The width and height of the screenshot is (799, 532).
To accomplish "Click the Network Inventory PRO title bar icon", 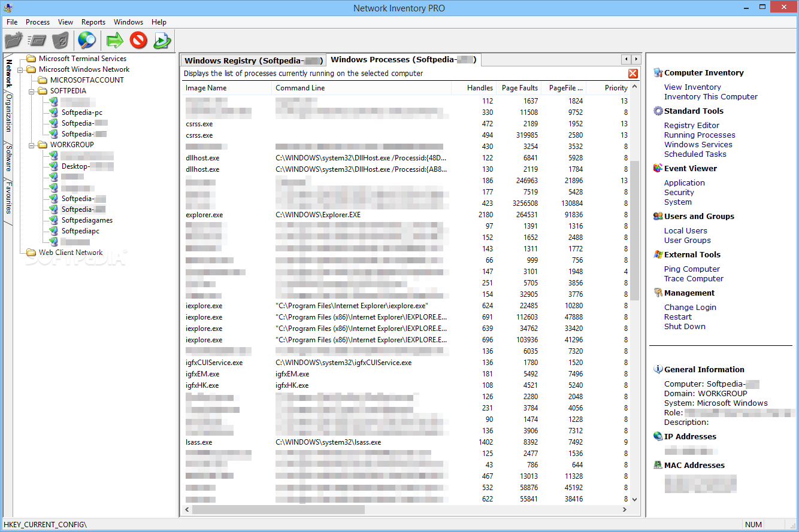I will point(8,8).
